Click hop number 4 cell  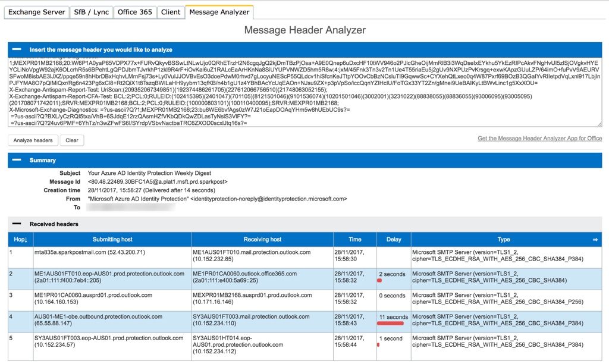pyautogui.click(x=21, y=321)
